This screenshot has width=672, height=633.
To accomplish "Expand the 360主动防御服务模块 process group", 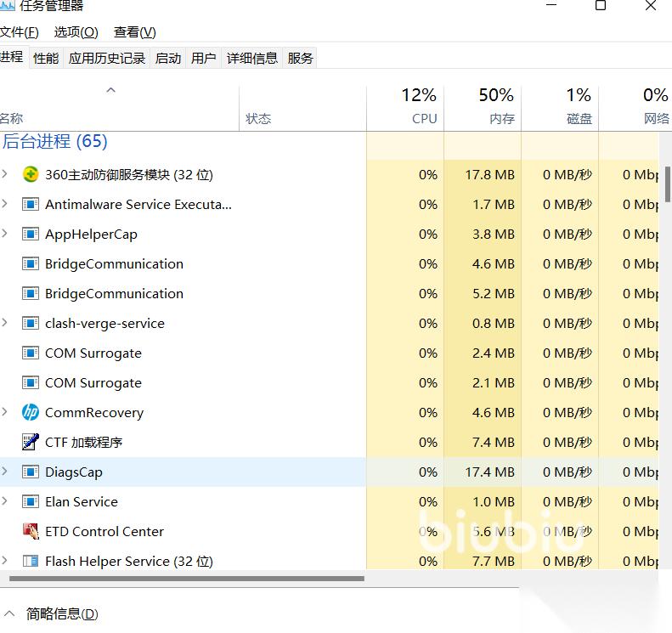I will (5, 175).
